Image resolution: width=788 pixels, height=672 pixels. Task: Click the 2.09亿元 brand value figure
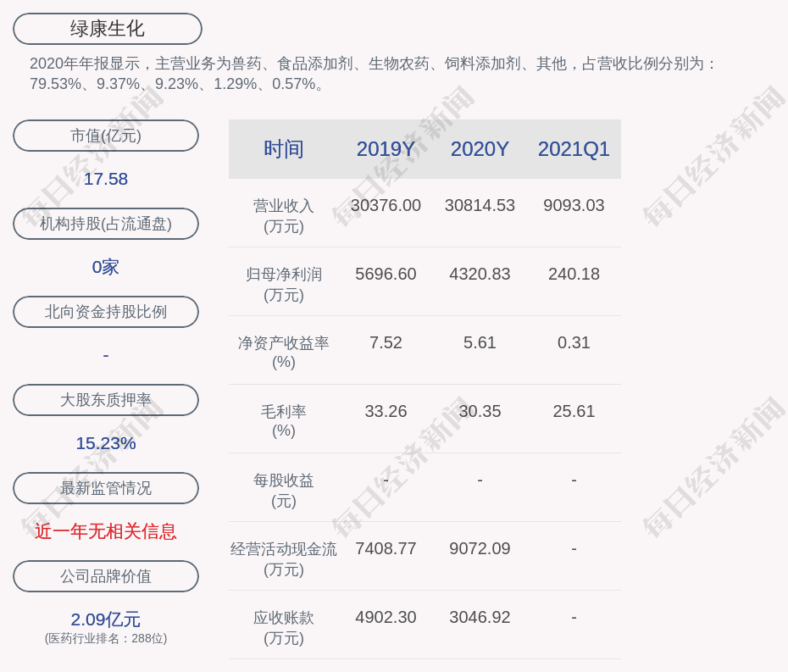(106, 619)
